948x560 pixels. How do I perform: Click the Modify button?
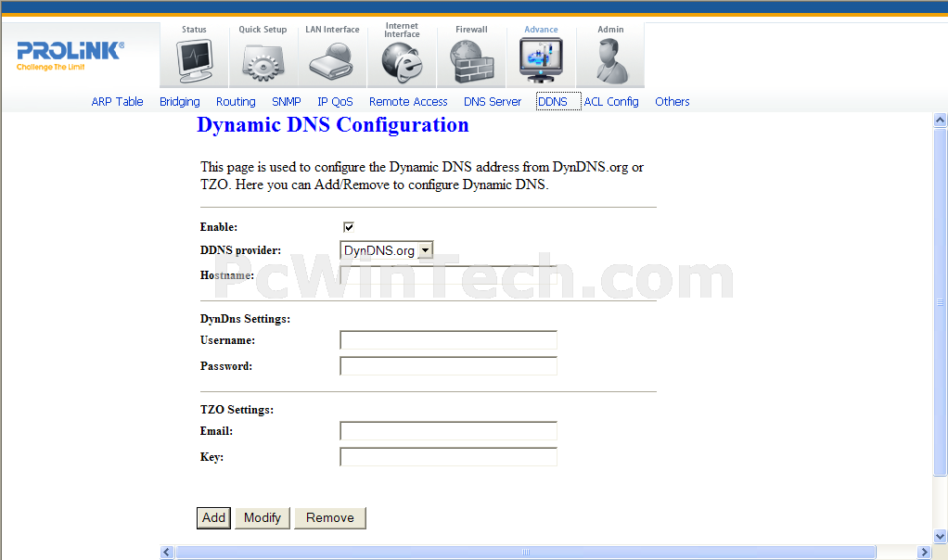(x=263, y=517)
